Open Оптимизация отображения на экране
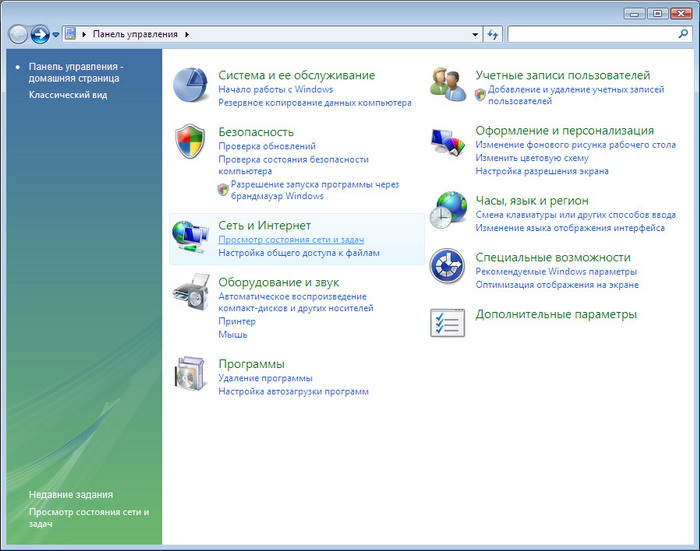The height and width of the screenshot is (551, 700). pyautogui.click(x=557, y=285)
